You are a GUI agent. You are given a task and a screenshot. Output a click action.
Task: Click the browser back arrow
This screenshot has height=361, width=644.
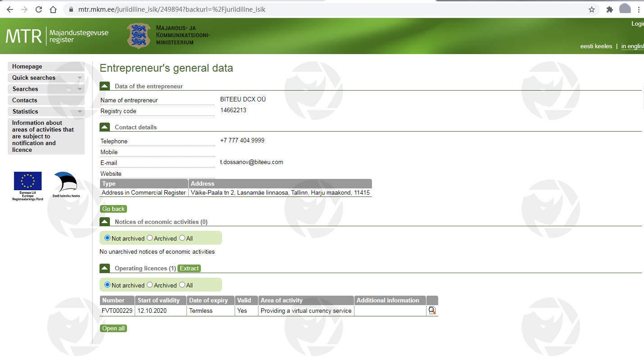click(x=9, y=9)
